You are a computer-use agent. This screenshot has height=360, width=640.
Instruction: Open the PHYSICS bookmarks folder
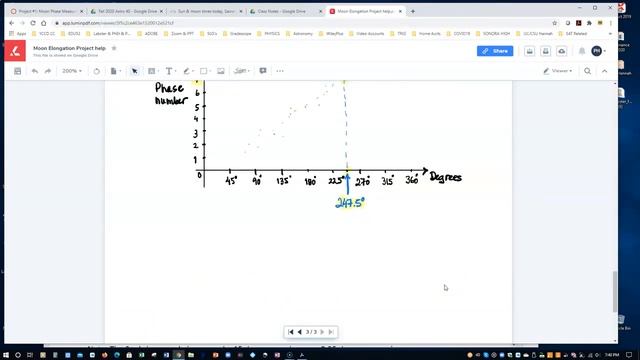coord(268,33)
